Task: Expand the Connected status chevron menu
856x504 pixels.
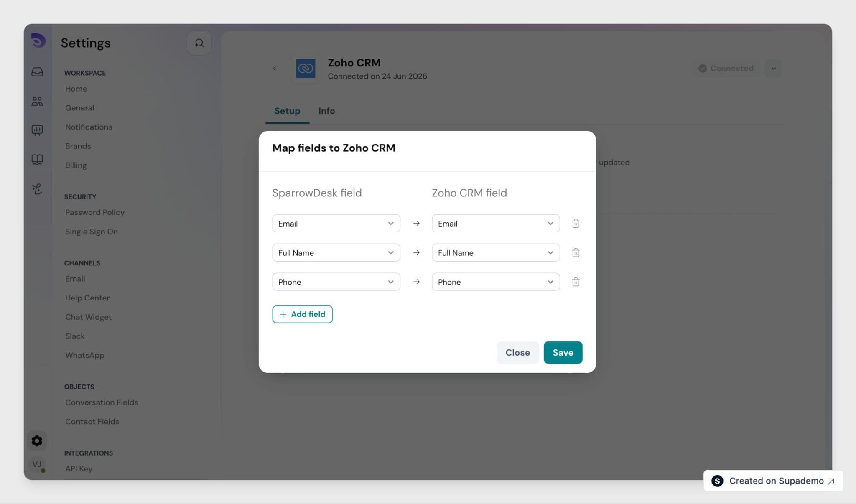Action: (774, 68)
